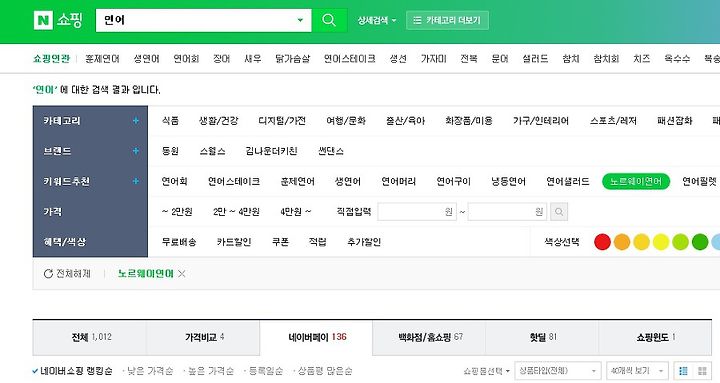720x383 pixels.
Task: Pick the dark green color swatch
Action: (x=700, y=242)
